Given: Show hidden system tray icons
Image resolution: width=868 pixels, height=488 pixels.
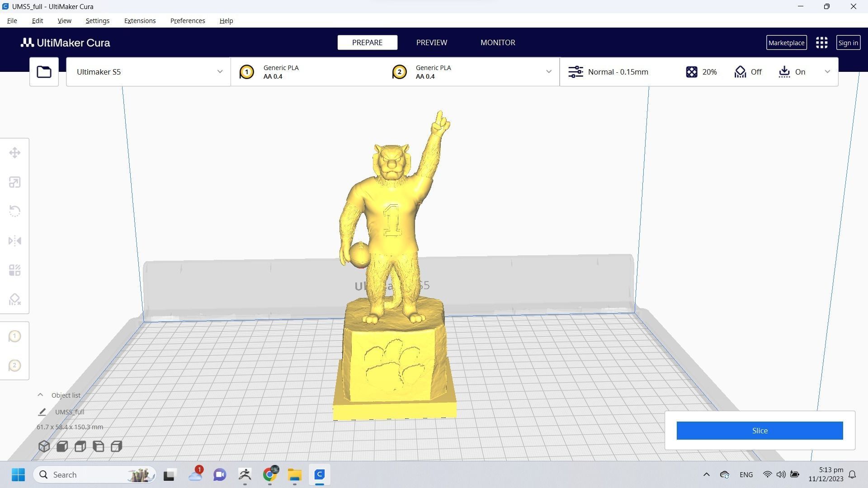Looking at the screenshot, I should 706,475.
